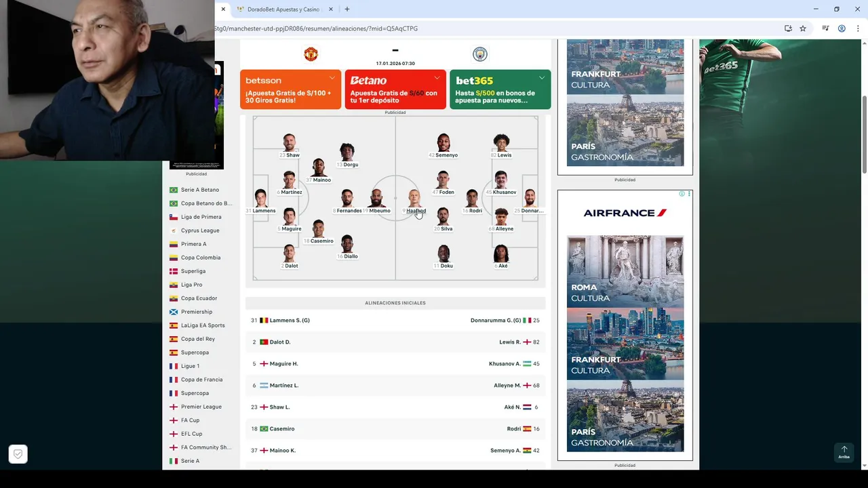Open the Air France Roma Cultura ad
The image size is (868, 488).
pos(625,271)
